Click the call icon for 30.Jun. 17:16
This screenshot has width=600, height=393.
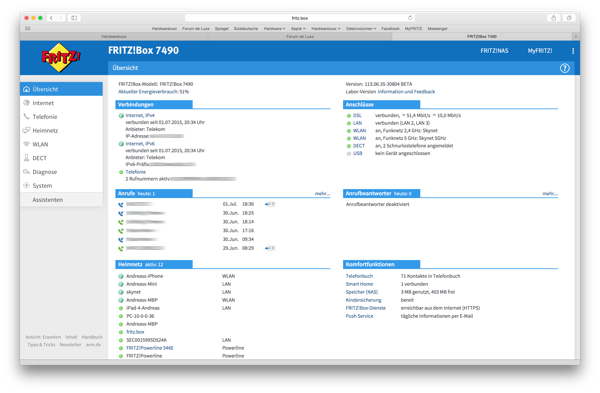pos(121,231)
